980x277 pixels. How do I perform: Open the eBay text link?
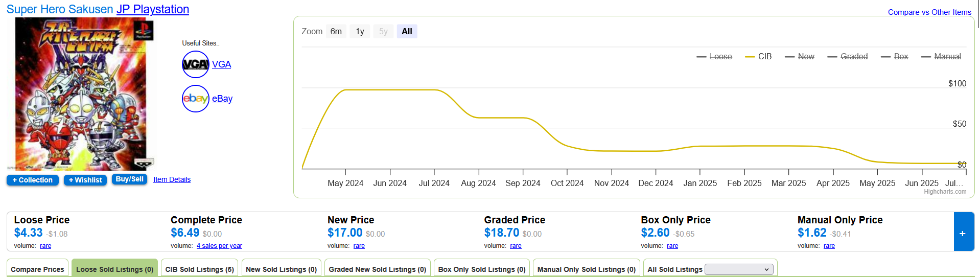click(x=222, y=99)
